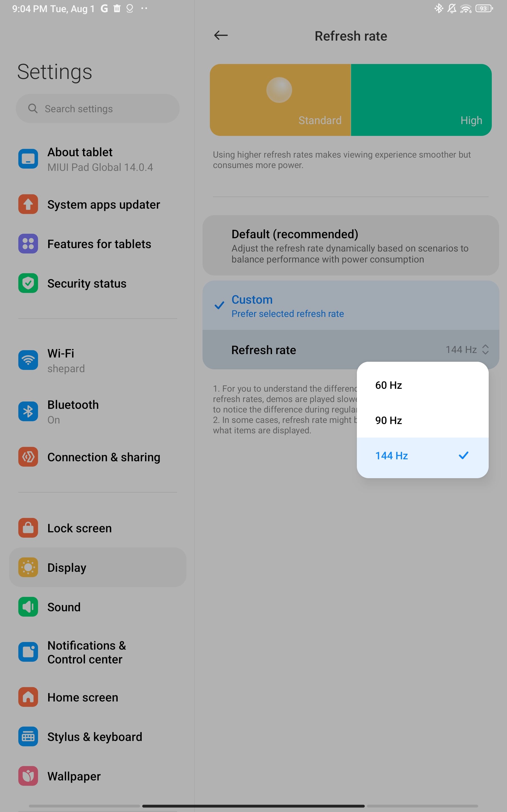Viewport: 507px width, 812px height.
Task: Choose 144 Hz checked option
Action: tap(422, 456)
